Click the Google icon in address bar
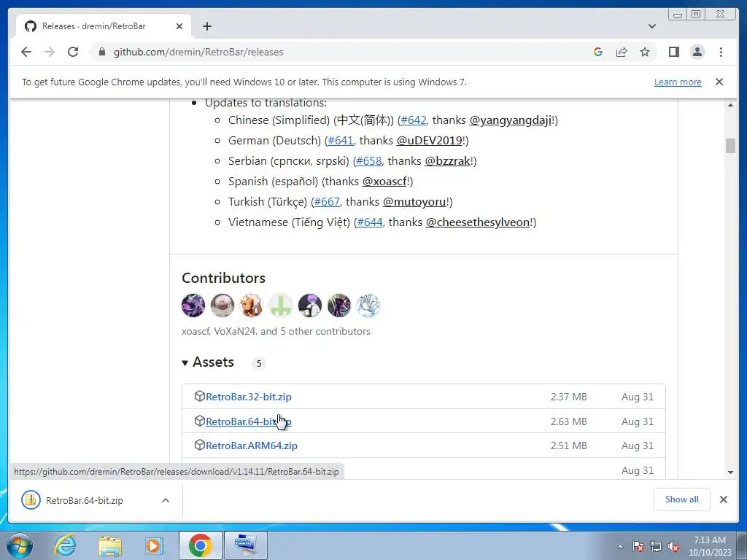This screenshot has height=560, width=747. [598, 52]
